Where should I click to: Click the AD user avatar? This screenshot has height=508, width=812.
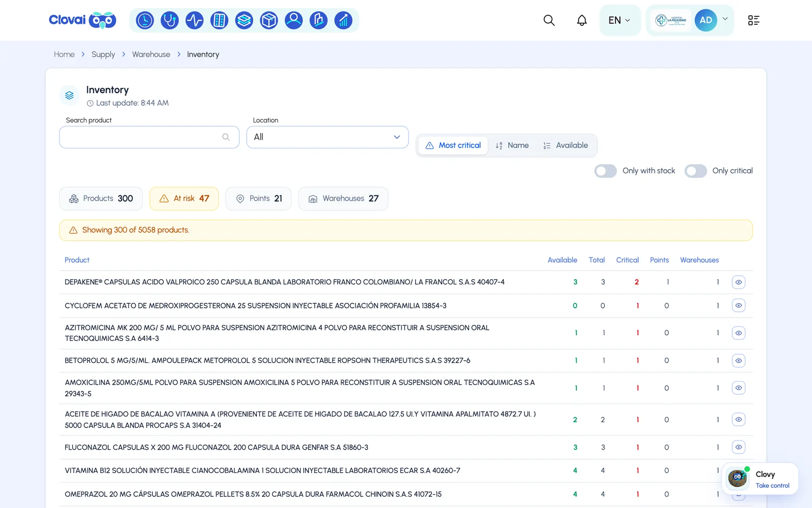[x=706, y=20]
